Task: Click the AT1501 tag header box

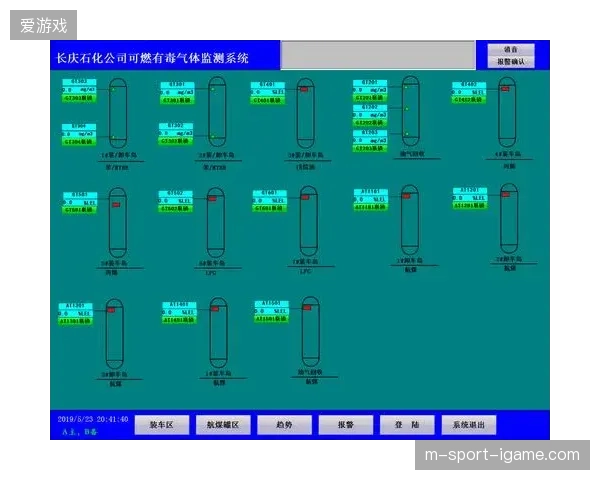Action: (x=271, y=304)
